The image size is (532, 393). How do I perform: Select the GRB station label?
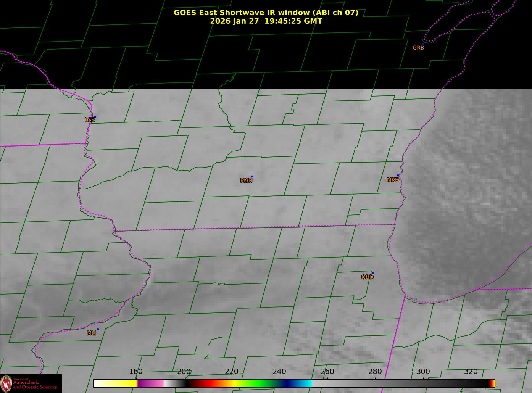(418, 48)
